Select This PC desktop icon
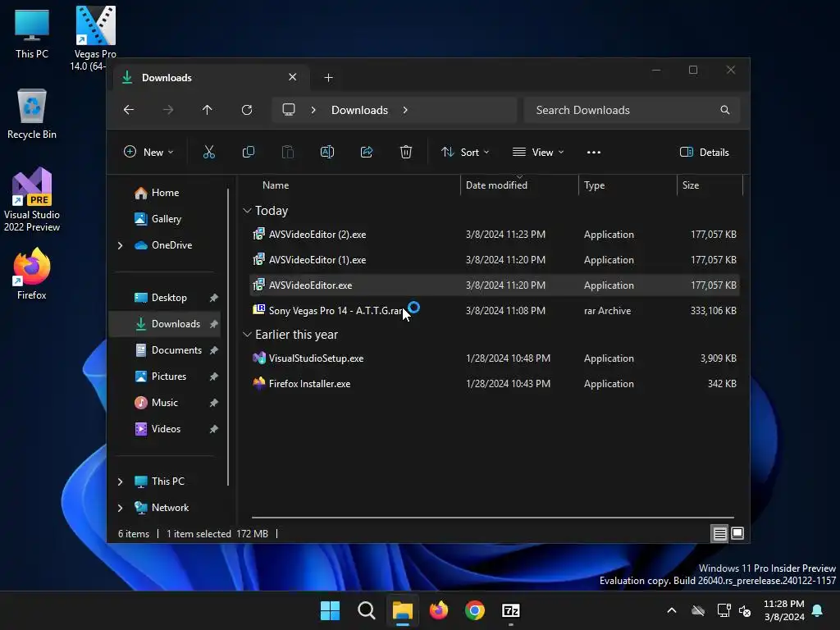This screenshot has width=840, height=630. (x=32, y=33)
